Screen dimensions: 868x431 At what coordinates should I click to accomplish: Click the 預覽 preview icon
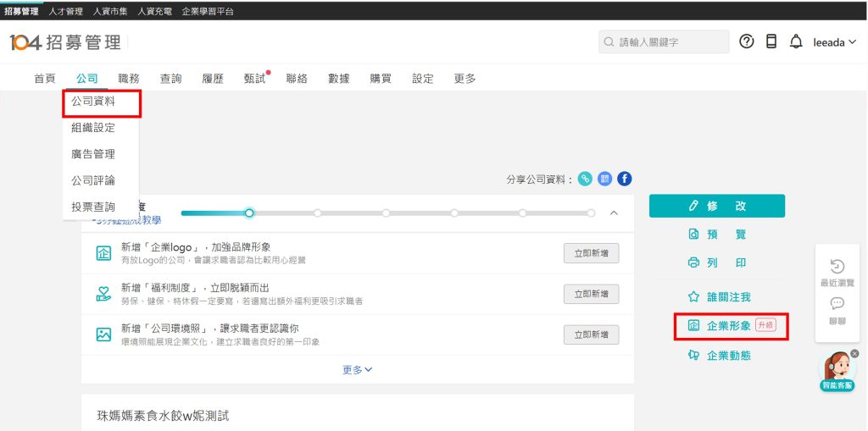pos(693,234)
